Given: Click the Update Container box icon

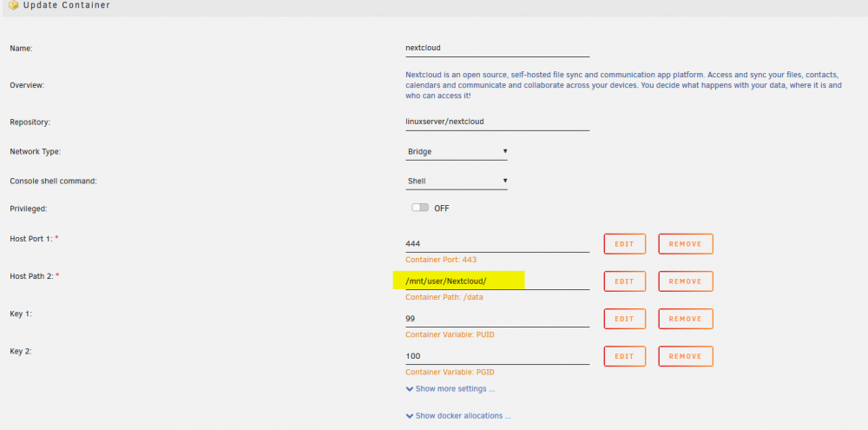Looking at the screenshot, I should (x=14, y=5).
